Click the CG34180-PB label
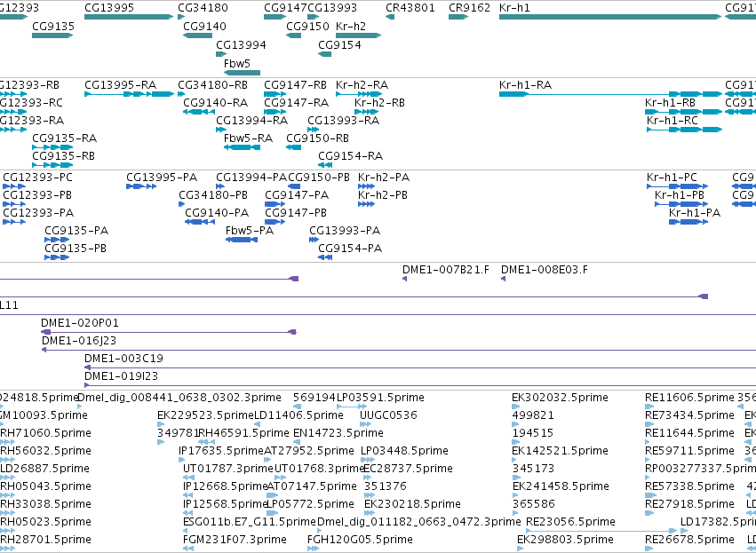This screenshot has width=756, height=553. [213, 195]
